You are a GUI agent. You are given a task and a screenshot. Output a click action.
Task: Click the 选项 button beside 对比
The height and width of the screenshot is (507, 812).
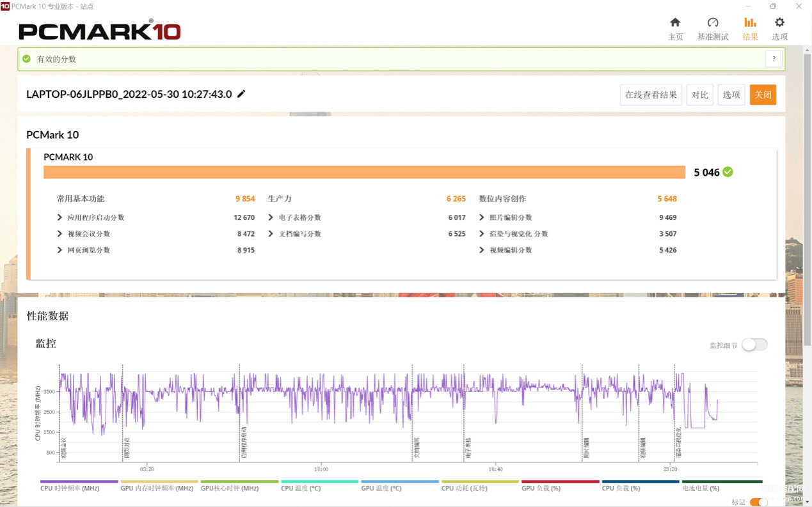tap(731, 95)
